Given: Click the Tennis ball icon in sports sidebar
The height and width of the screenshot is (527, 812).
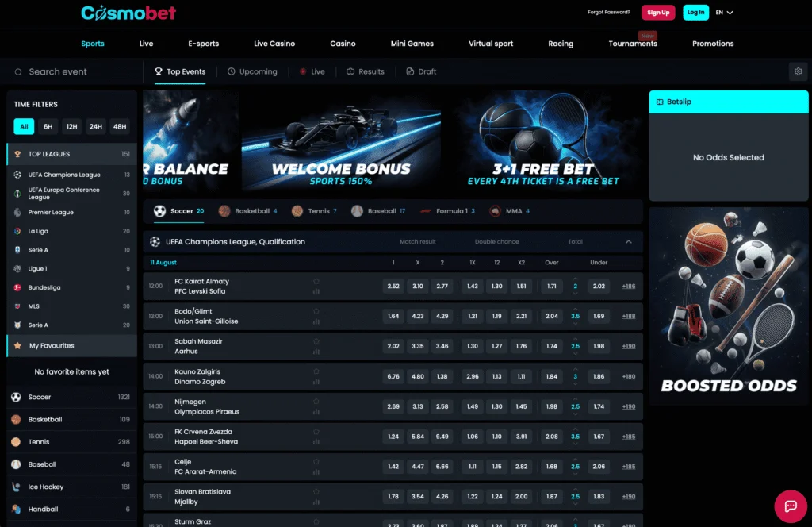Looking at the screenshot, I should (x=16, y=442).
